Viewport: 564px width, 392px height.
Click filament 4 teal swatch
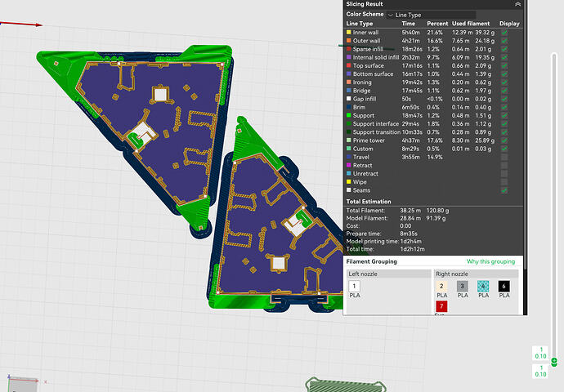tap(483, 286)
